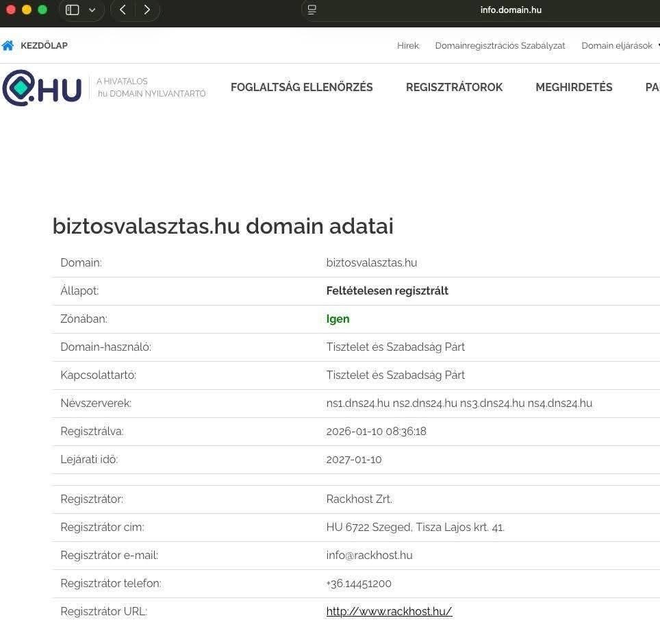Click the 'Állapot:' label
The width and height of the screenshot is (660, 644).
pyautogui.click(x=79, y=290)
